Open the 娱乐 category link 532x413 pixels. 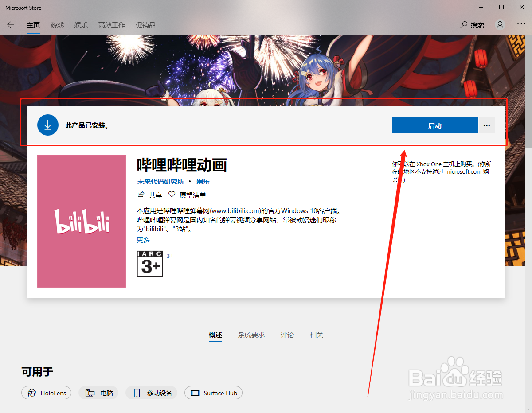tap(203, 182)
